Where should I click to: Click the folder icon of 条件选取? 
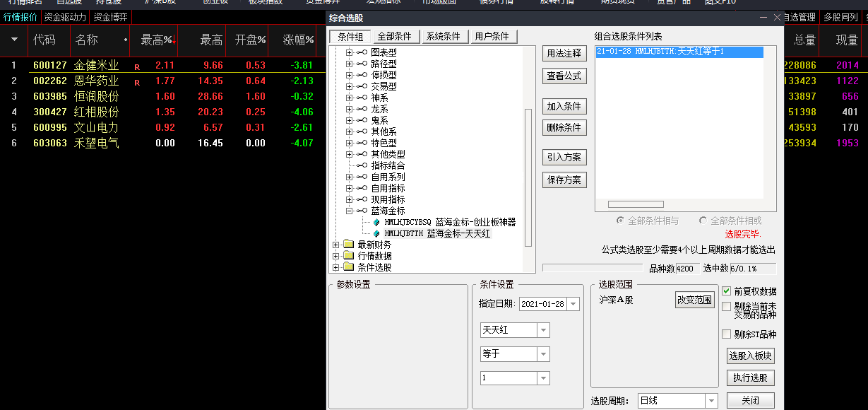pyautogui.click(x=348, y=267)
